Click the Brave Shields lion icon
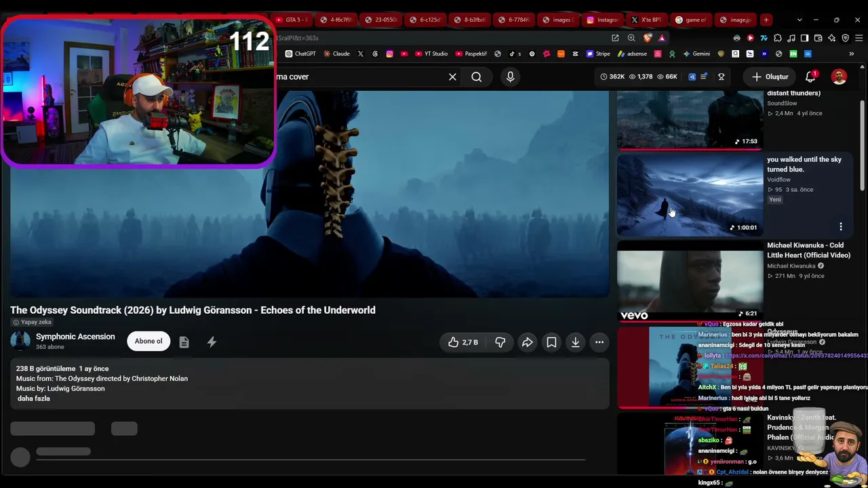The image size is (868, 488). tap(648, 38)
